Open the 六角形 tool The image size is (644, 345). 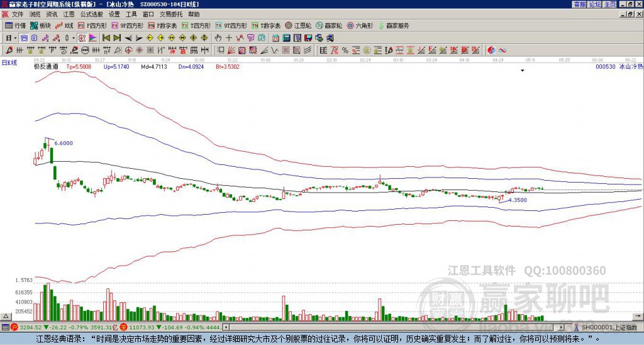[360, 25]
